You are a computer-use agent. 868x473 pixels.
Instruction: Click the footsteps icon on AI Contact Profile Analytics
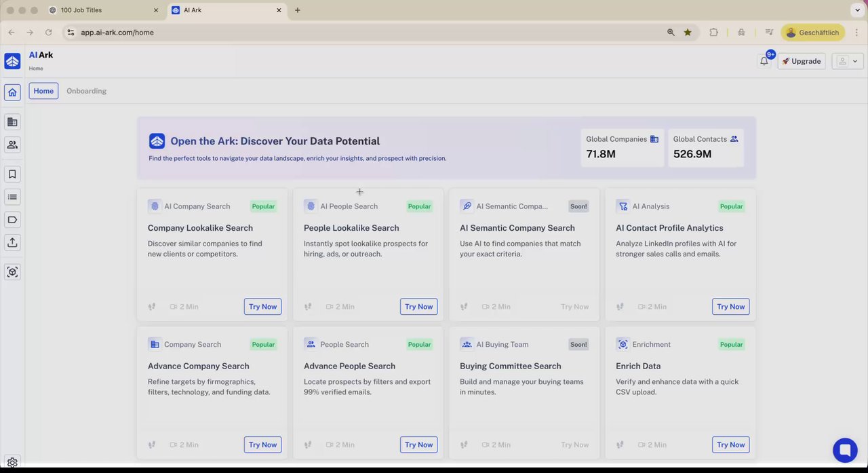tap(620, 307)
